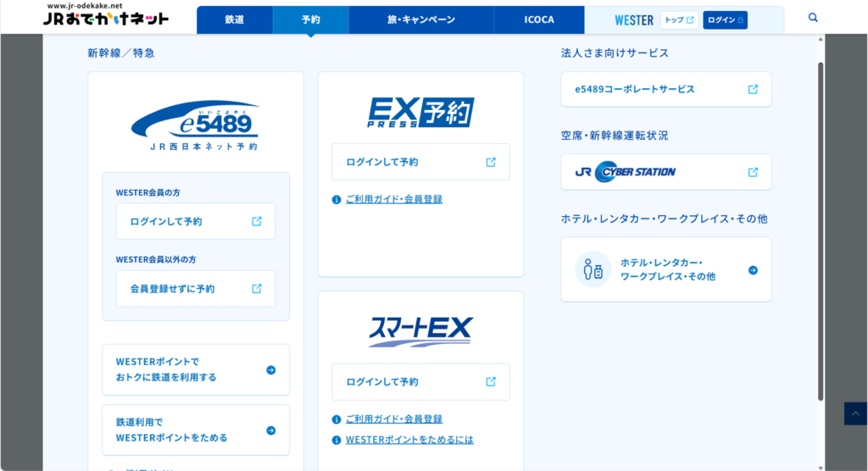868x471 pixels.
Task: Collapse the 予約 dropdown menu tab
Action: (x=310, y=19)
